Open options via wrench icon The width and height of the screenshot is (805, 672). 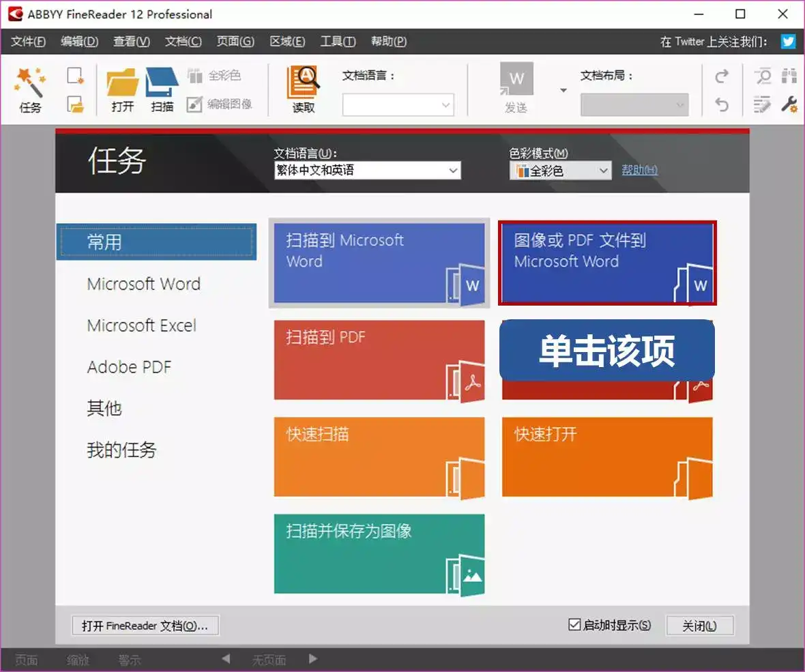point(789,105)
